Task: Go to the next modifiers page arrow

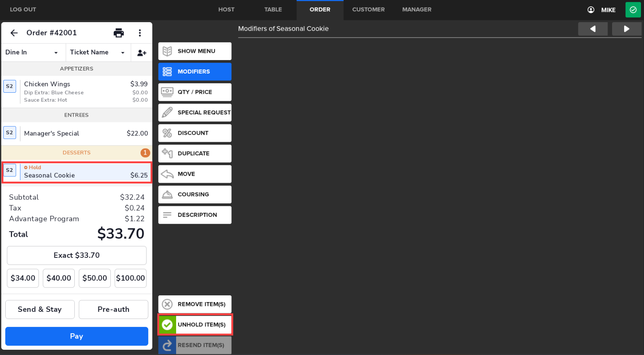Action: click(626, 29)
